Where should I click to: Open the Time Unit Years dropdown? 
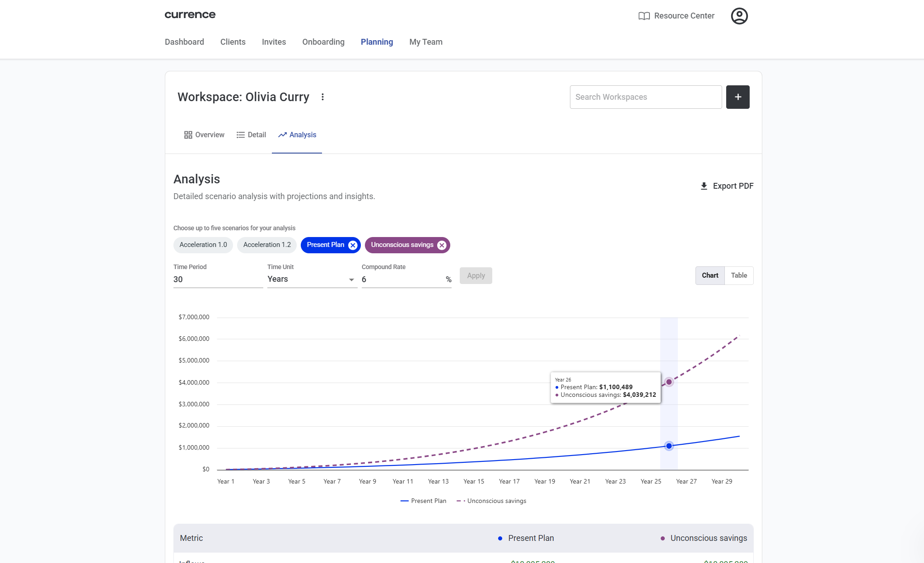tap(312, 279)
